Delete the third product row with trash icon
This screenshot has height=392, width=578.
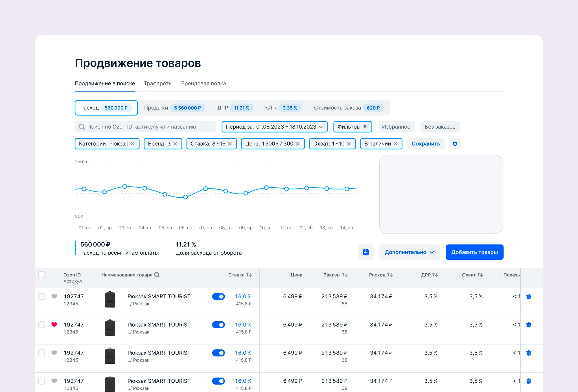click(529, 353)
